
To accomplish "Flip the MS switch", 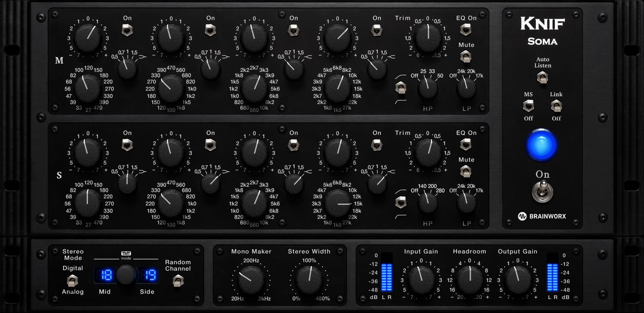I will click(x=529, y=106).
